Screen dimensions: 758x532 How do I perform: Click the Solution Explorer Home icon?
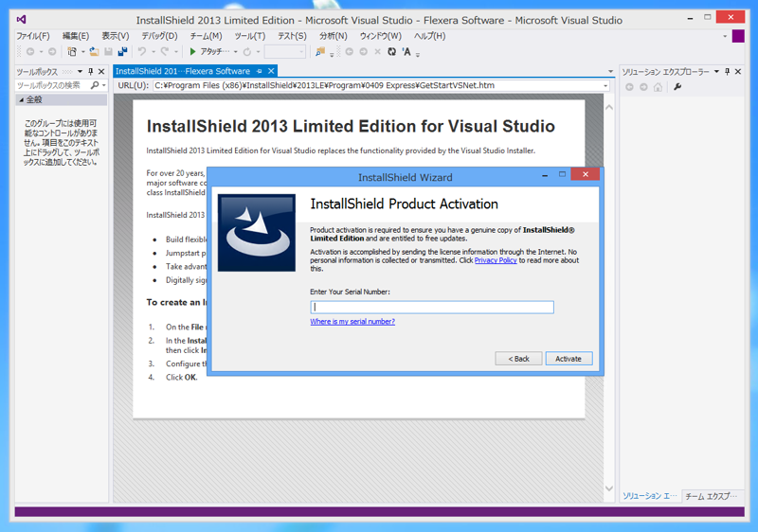click(x=658, y=87)
